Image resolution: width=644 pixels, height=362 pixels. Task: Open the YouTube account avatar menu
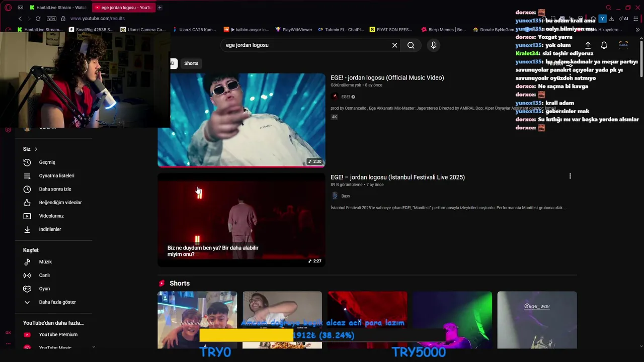623,45
